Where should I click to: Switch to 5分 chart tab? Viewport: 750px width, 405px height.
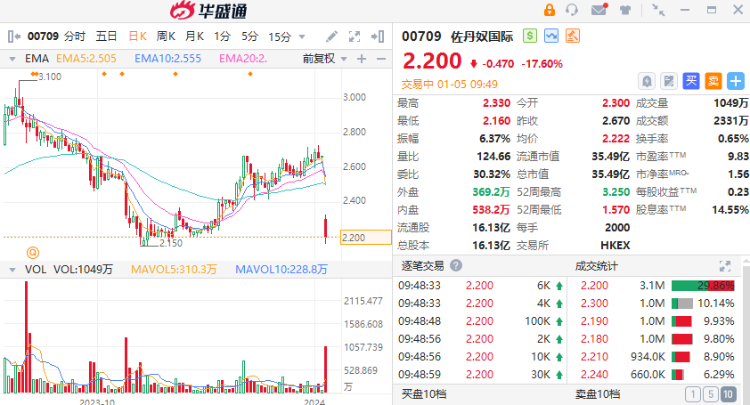point(250,36)
